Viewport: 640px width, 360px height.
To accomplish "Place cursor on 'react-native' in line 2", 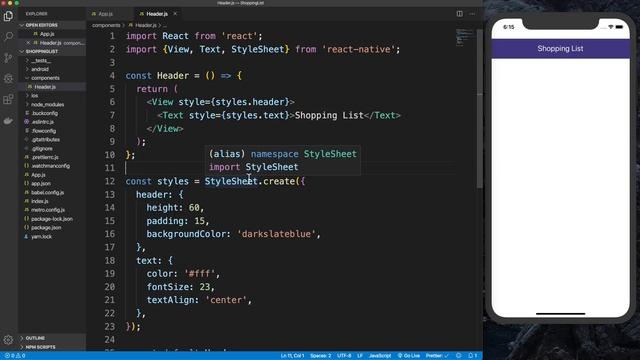I will pos(358,49).
